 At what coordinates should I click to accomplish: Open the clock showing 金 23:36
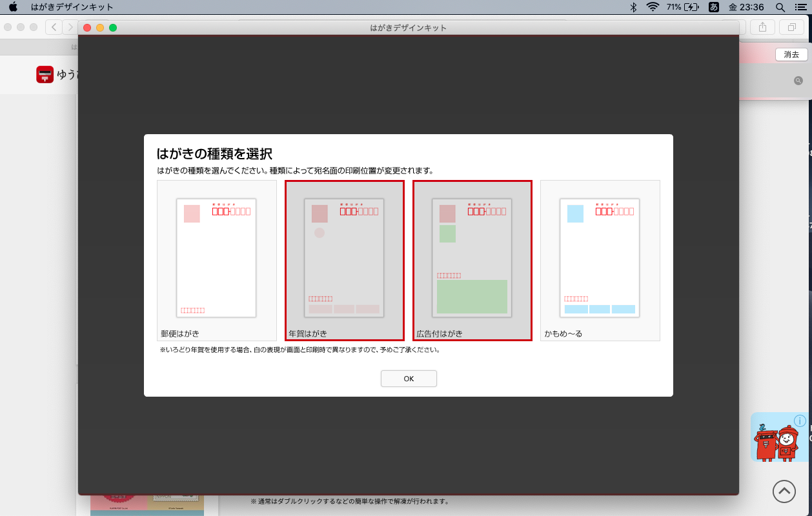746,7
